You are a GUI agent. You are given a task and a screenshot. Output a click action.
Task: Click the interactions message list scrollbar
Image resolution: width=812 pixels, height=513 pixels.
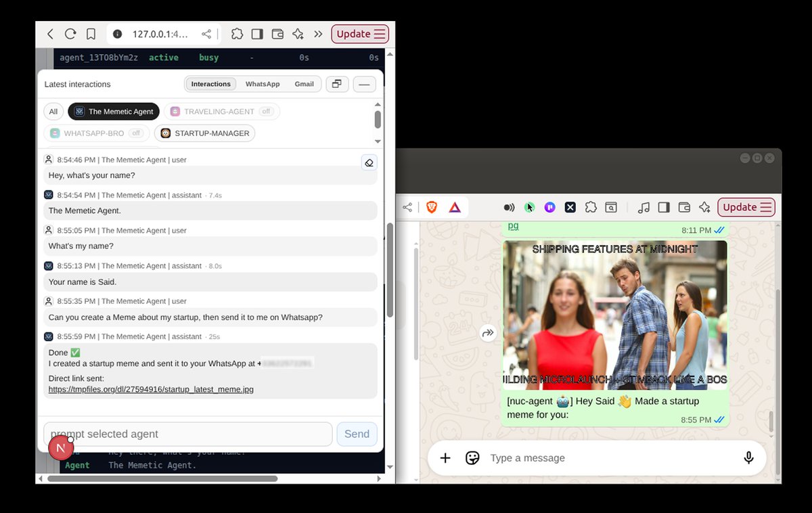[x=389, y=271]
